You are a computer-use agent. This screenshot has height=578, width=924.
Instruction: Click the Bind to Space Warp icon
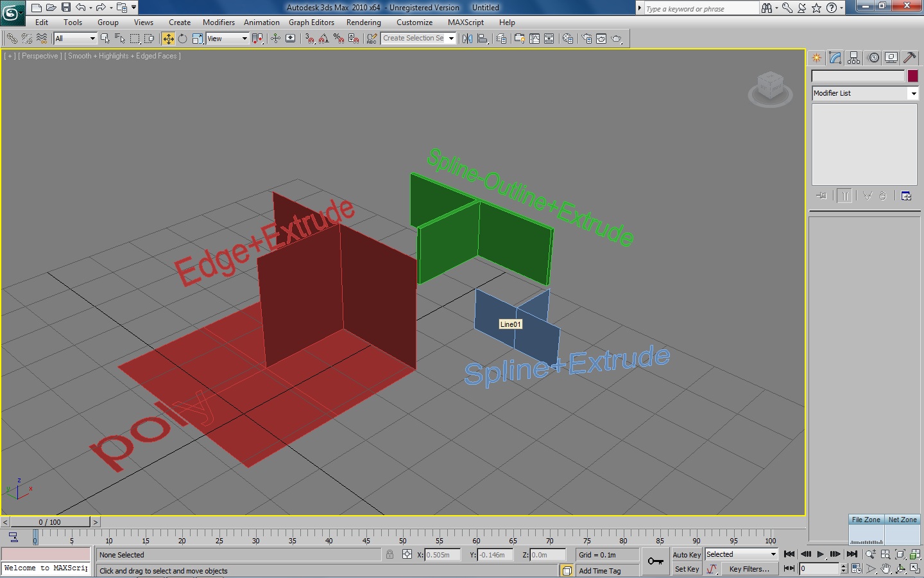coord(42,39)
